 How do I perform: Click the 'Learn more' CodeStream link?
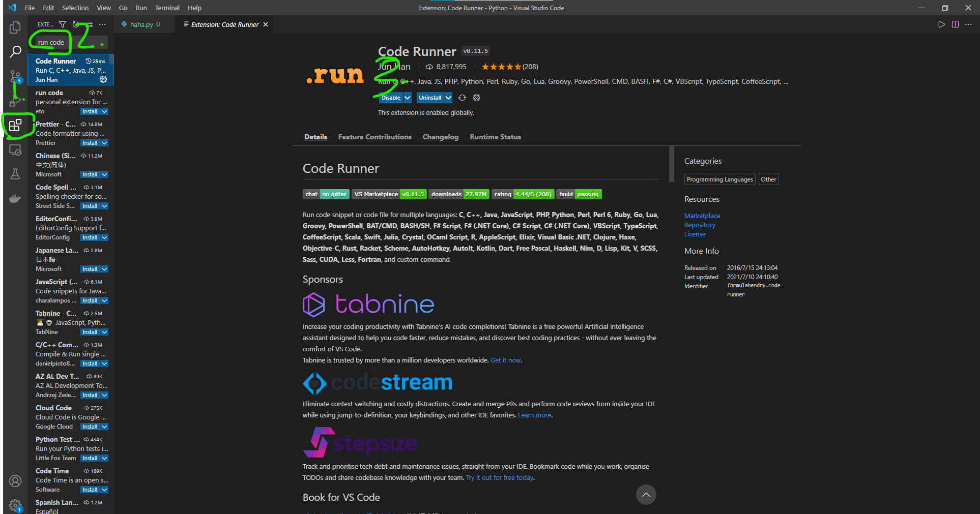(x=534, y=415)
